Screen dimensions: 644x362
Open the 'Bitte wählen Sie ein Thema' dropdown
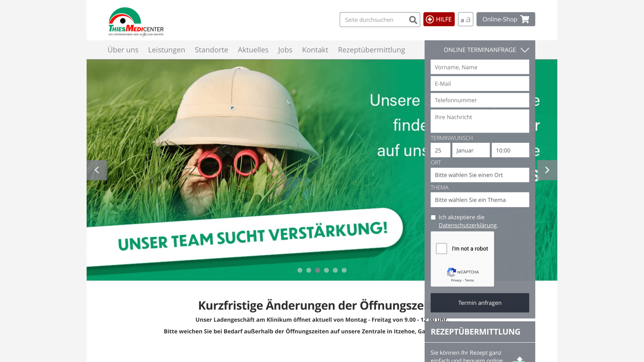pyautogui.click(x=480, y=200)
